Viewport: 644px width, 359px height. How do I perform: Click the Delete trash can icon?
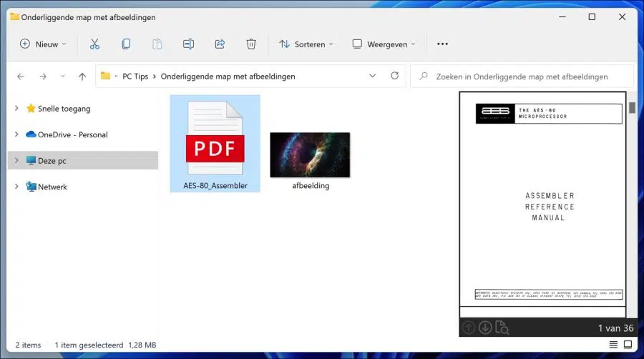[x=251, y=44]
